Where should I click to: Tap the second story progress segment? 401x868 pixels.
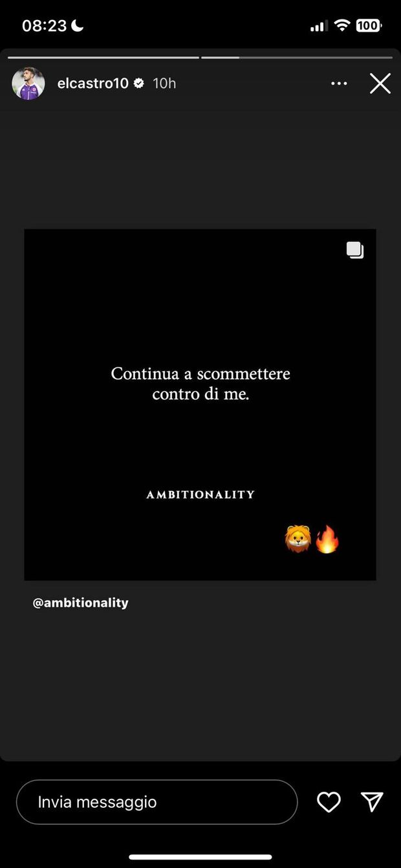click(x=297, y=58)
